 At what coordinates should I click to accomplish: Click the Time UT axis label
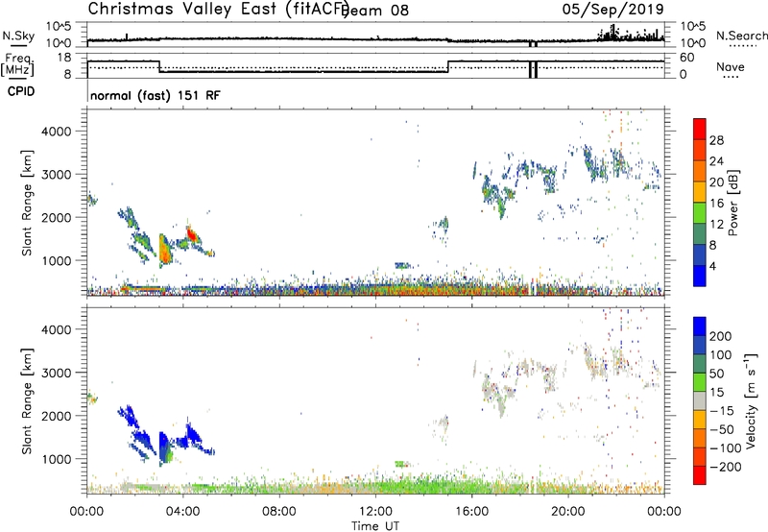375,525
